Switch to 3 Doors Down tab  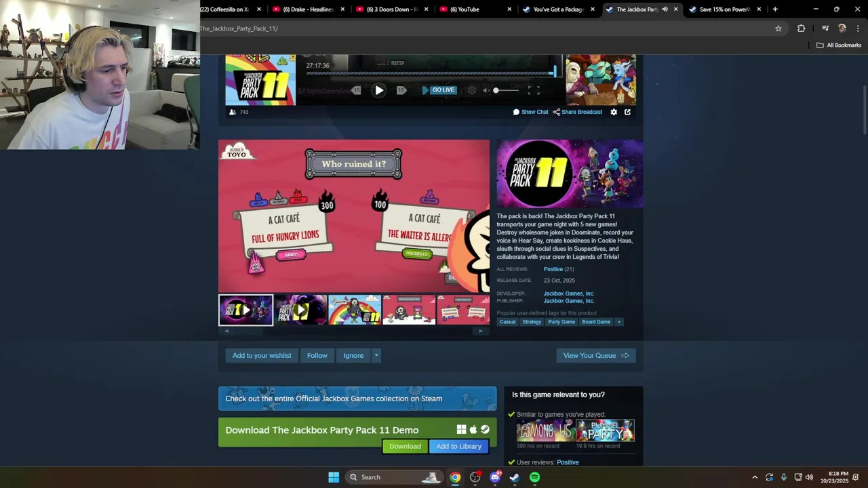pyautogui.click(x=391, y=9)
